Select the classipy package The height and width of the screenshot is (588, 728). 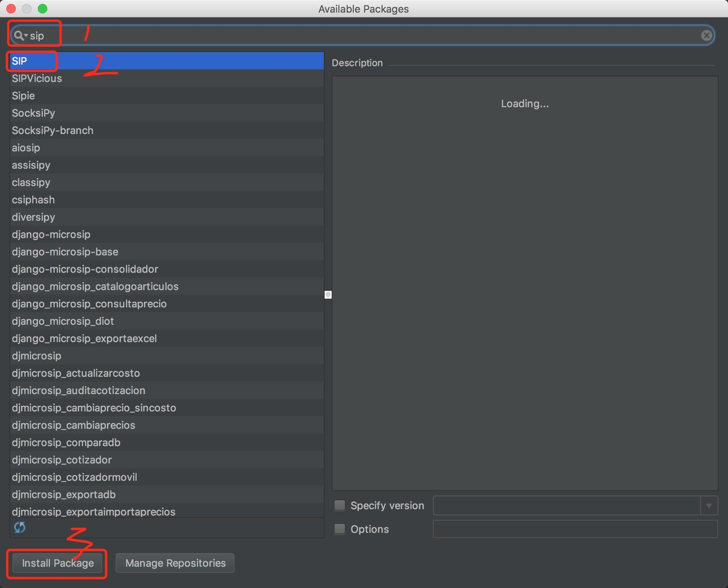tap(167, 182)
